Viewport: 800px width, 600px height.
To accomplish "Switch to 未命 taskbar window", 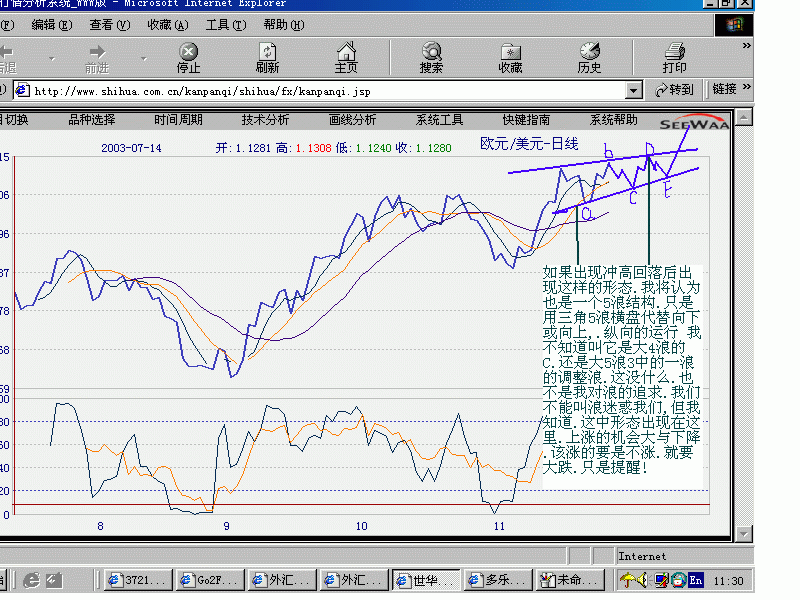I will (x=570, y=580).
